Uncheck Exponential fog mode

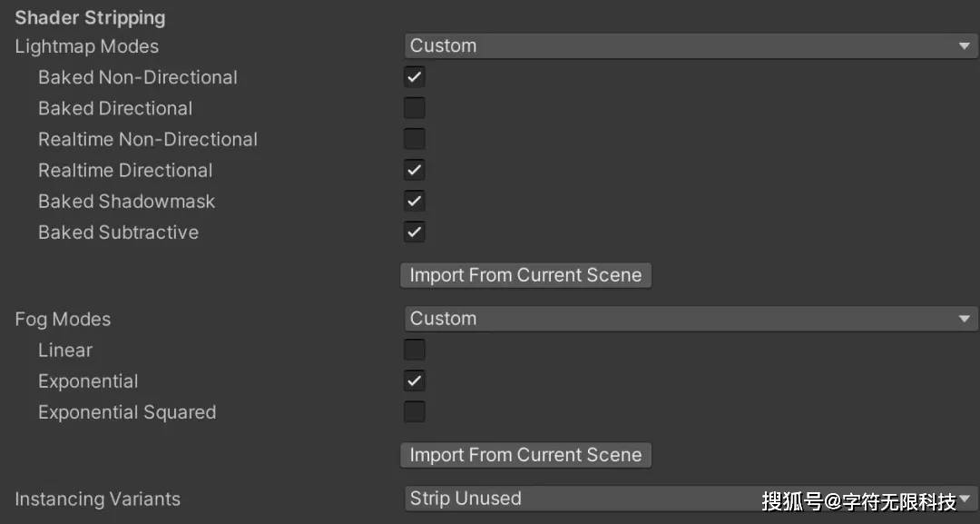click(414, 381)
